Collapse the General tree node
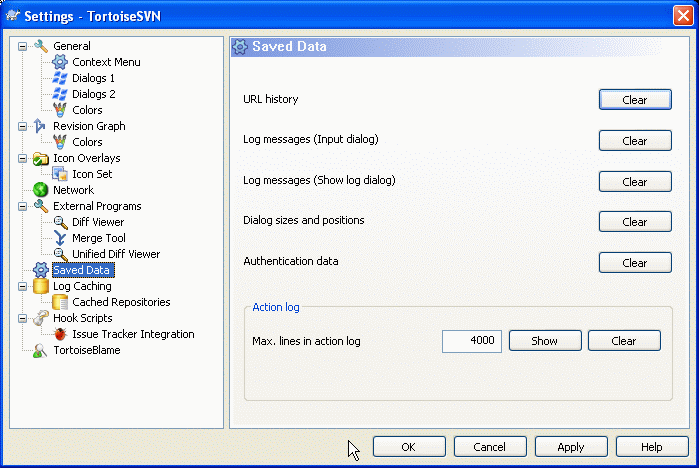699x468 pixels. coord(22,46)
